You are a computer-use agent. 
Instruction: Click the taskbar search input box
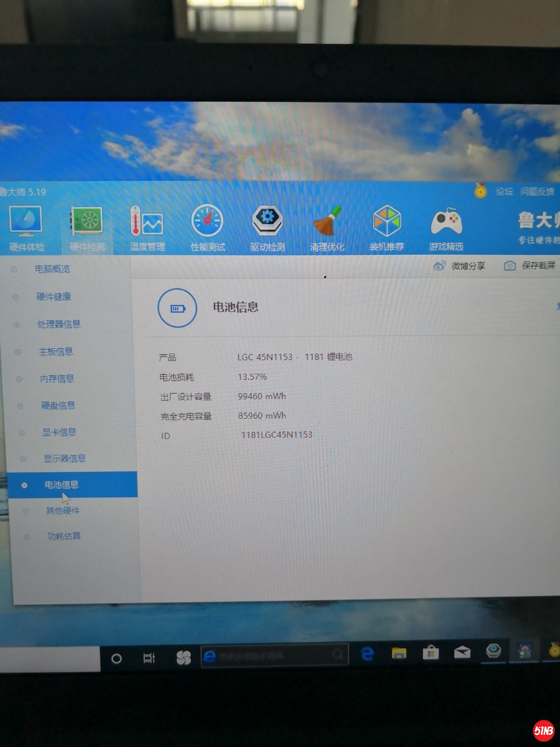click(x=274, y=655)
